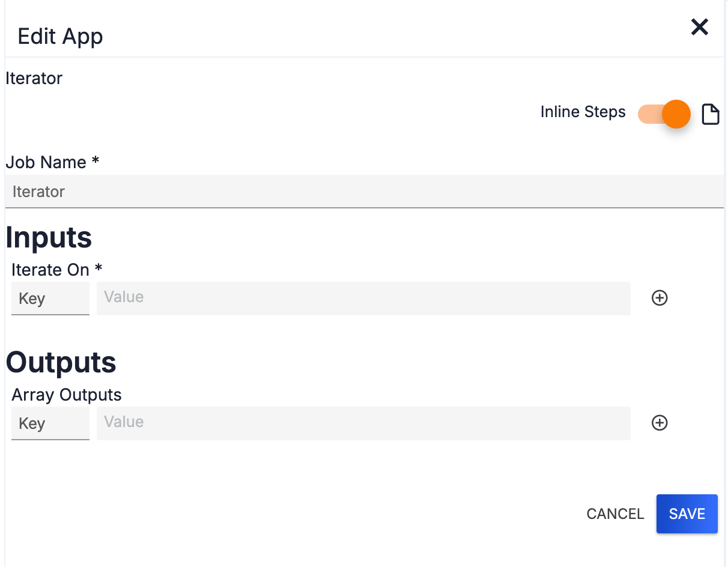Click the Job Name input showing Iterator
The height and width of the screenshot is (567, 728).
point(364,191)
